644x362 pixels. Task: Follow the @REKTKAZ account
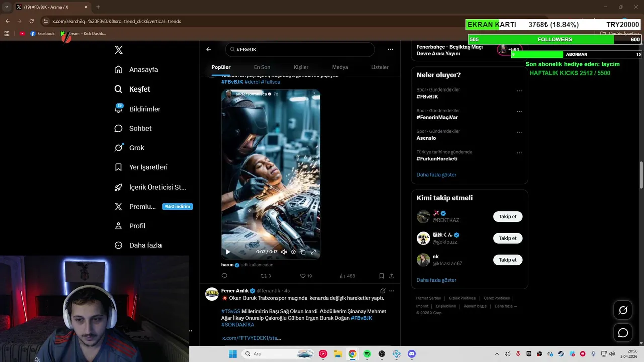(507, 217)
